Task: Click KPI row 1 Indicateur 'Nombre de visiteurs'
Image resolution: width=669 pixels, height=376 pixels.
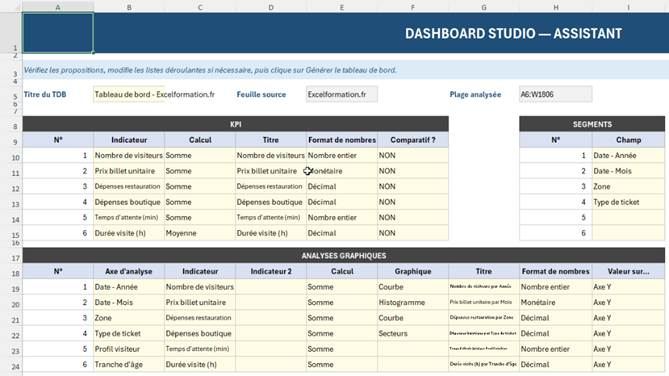Action: [x=129, y=155]
